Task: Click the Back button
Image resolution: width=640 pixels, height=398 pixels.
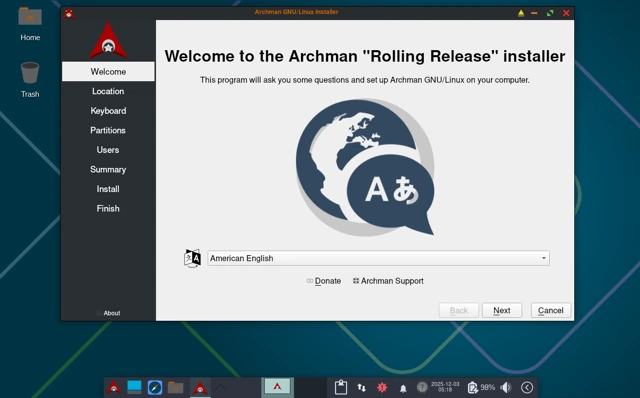Action: tap(459, 310)
